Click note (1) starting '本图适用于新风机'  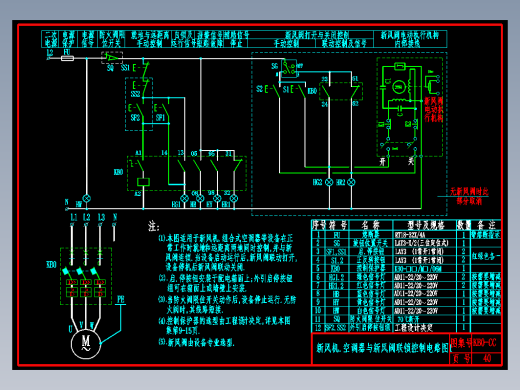pyautogui.click(x=228, y=252)
